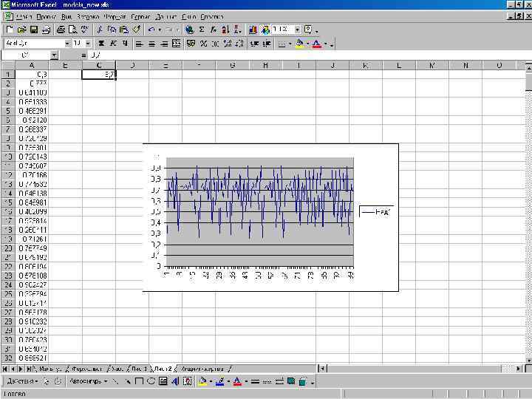Screen dimensions: 532x399
Task: Expand the Zoom percentage dropdown
Action: pyautogui.click(x=298, y=30)
